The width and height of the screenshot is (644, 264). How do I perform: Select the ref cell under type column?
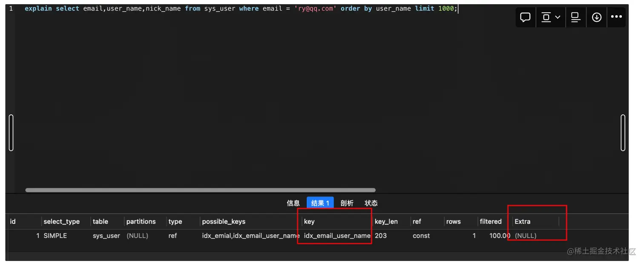click(x=172, y=235)
